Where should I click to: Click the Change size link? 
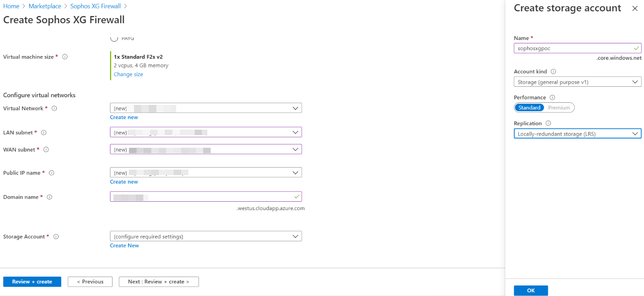pos(128,75)
